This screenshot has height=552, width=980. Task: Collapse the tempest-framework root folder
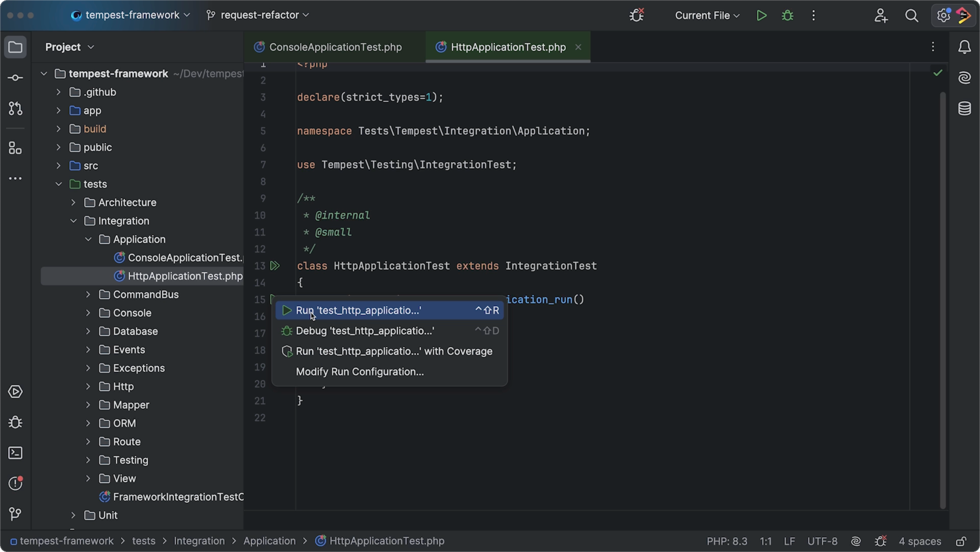tap(44, 74)
